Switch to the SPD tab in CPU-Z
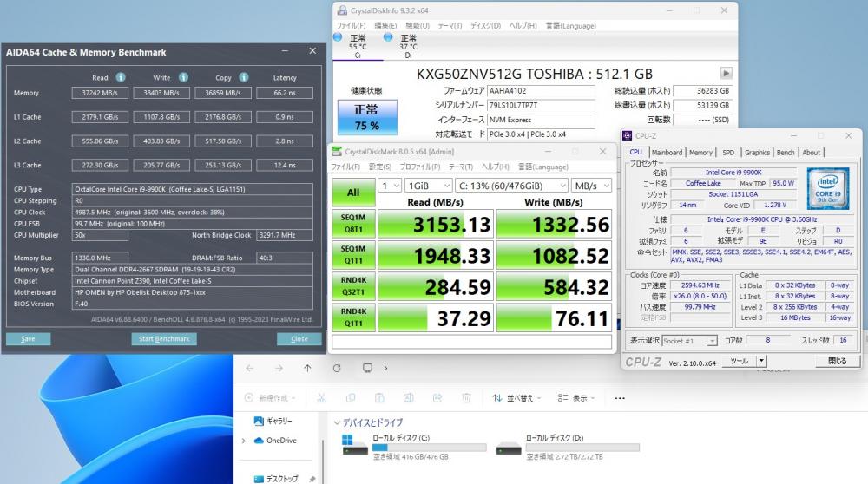 (x=728, y=152)
